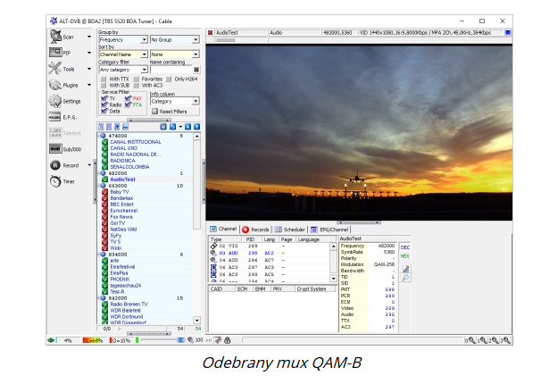The image size is (541, 392).
Task: Open the Timer clock icon
Action: [54, 181]
